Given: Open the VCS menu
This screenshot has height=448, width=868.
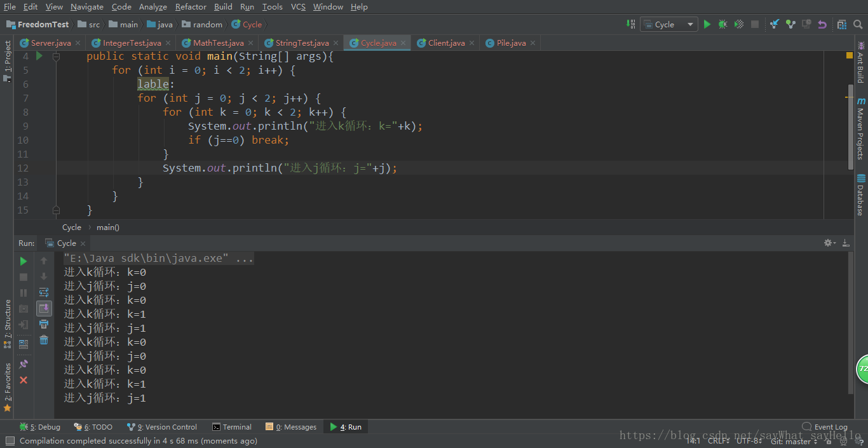Looking at the screenshot, I should pos(298,6).
